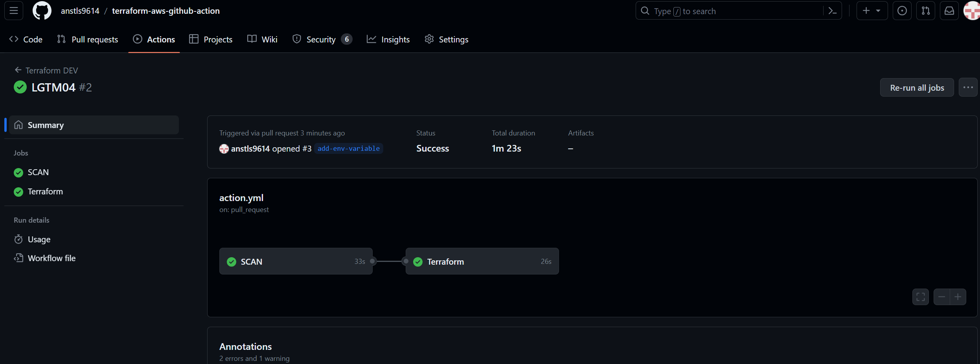The image size is (980, 364).
Task: Click the Terraform job node in graph
Action: [482, 261]
